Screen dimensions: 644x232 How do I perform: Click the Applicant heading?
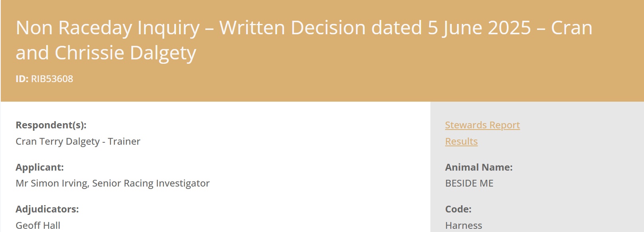click(x=39, y=167)
